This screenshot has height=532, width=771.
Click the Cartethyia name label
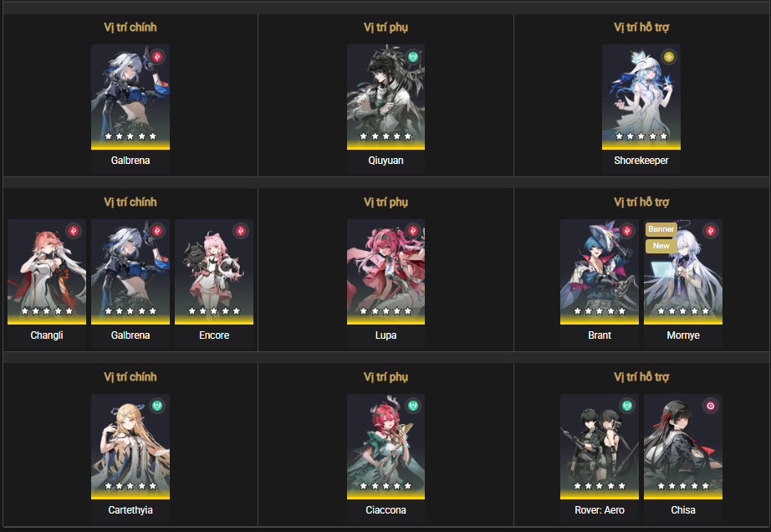(x=130, y=510)
